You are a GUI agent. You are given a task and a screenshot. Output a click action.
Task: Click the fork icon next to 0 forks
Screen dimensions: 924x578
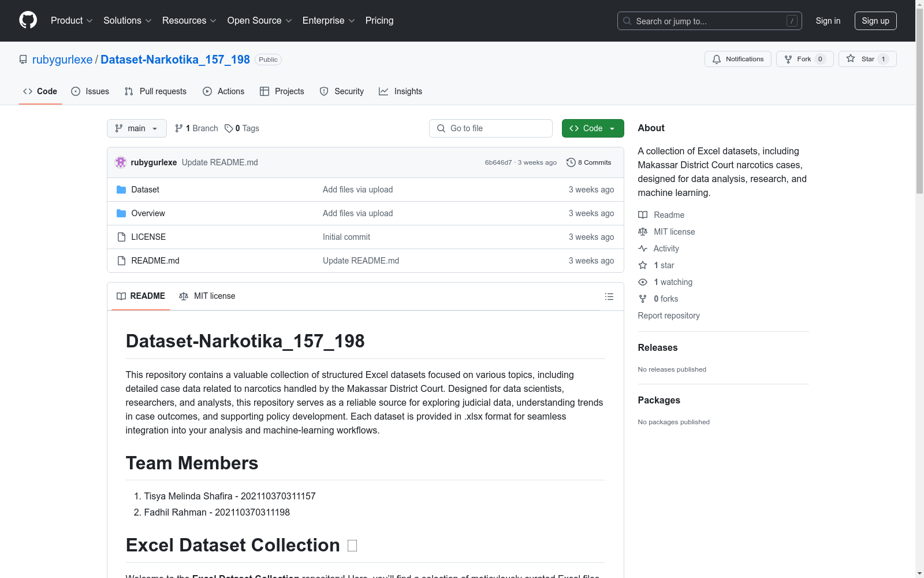tap(643, 299)
